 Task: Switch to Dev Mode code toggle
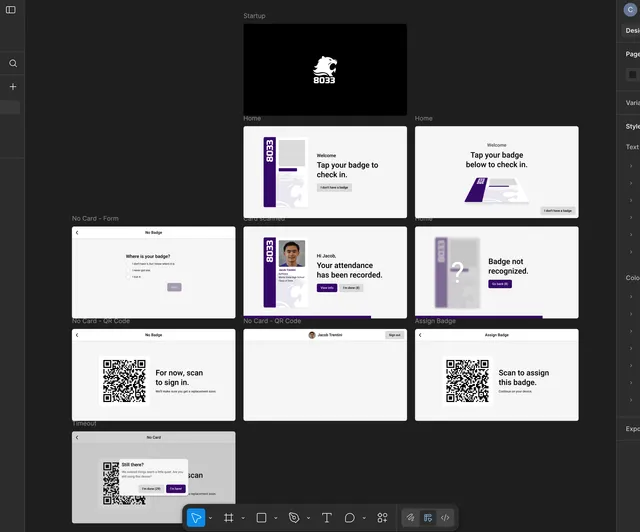pos(445,518)
